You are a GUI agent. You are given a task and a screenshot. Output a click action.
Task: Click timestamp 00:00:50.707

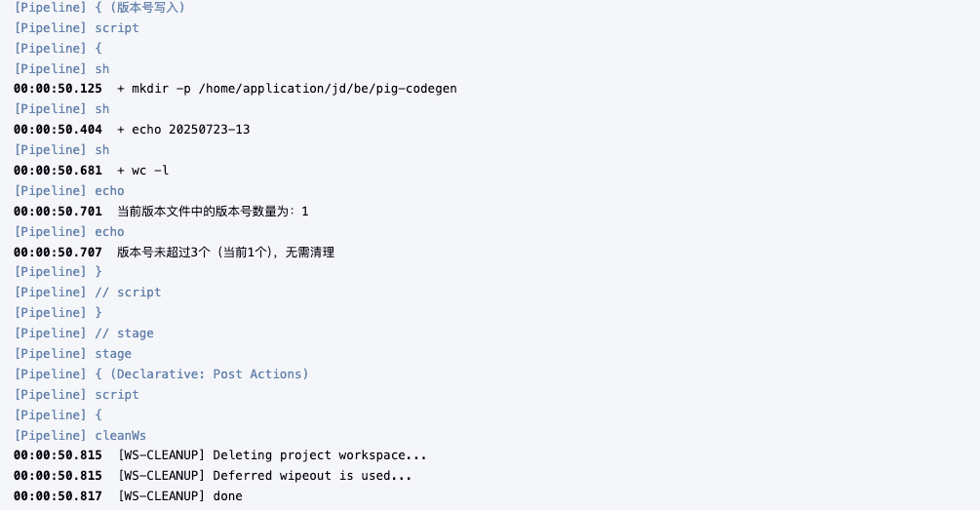pyautogui.click(x=58, y=253)
